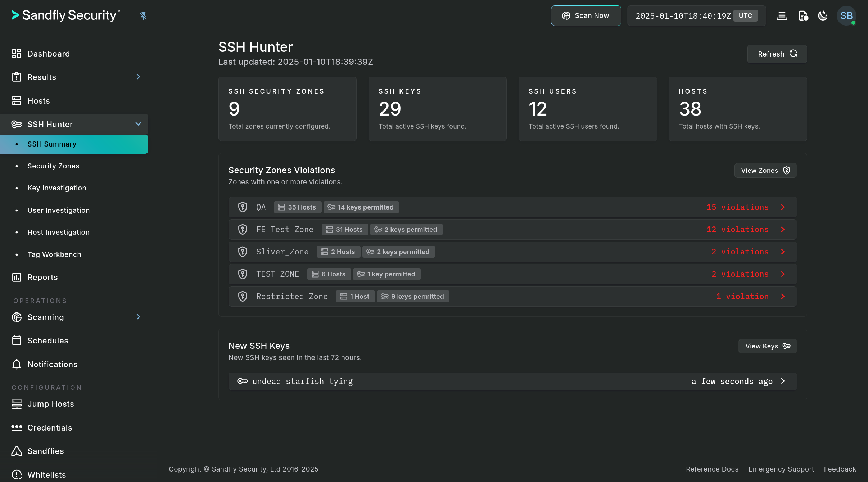Click the Refresh icon on SSH Hunter

pyautogui.click(x=793, y=53)
